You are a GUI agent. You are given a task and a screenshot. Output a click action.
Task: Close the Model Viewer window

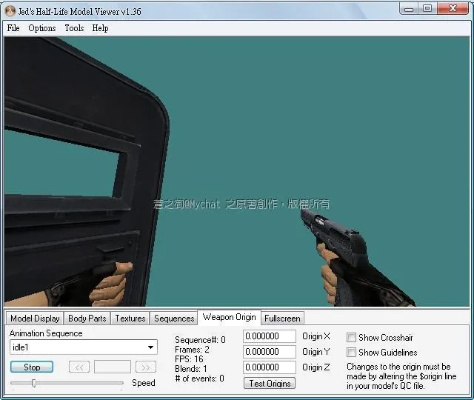click(452, 8)
